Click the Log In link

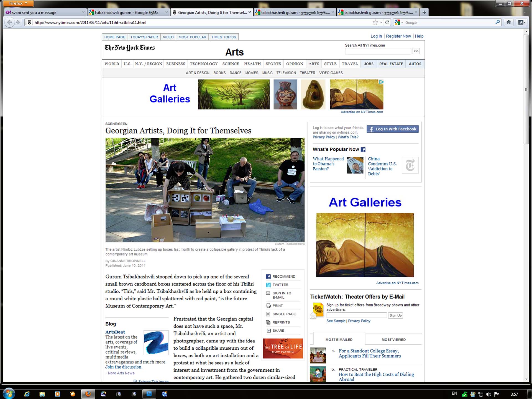pos(376,36)
